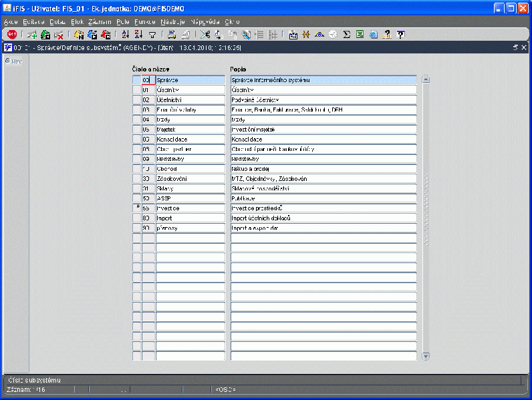Calculate totals with the Sigma icon

(x=346, y=34)
